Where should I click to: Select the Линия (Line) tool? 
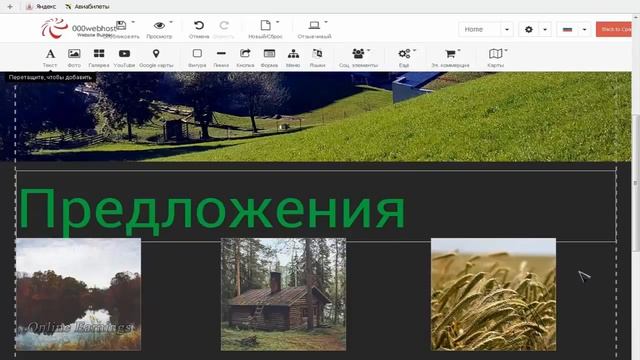pyautogui.click(x=221, y=58)
